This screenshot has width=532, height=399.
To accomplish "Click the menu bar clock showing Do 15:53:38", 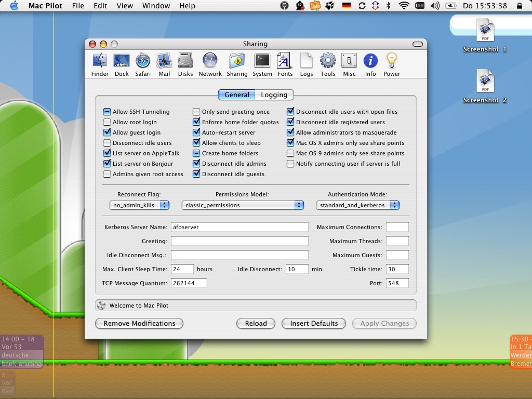I will click(x=485, y=6).
